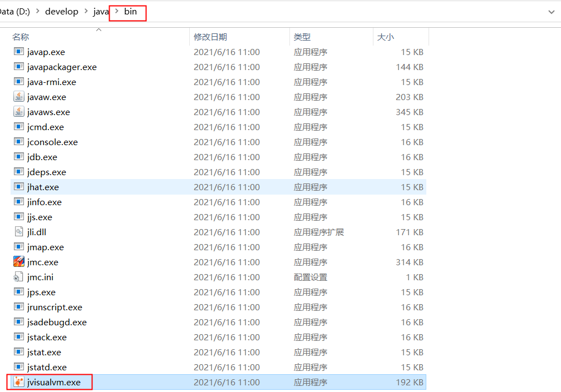The image size is (561, 392).
Task: Click the jdb.exe file icon
Action: tap(18, 156)
